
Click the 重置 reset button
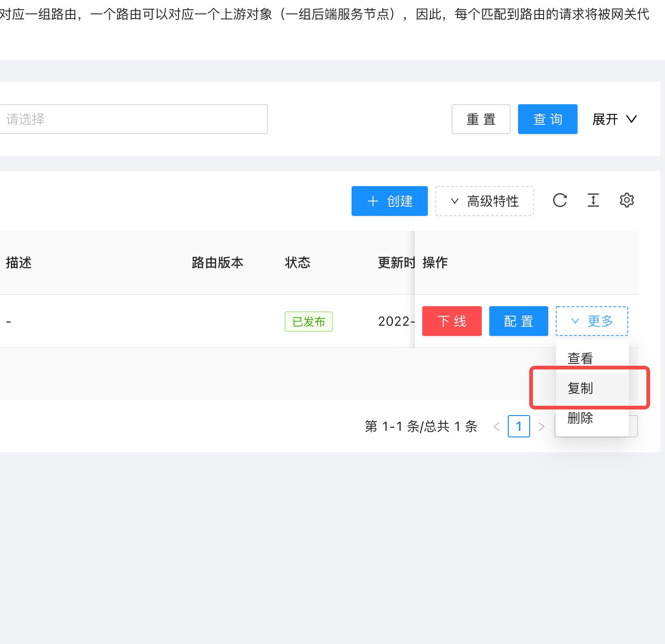click(x=481, y=119)
